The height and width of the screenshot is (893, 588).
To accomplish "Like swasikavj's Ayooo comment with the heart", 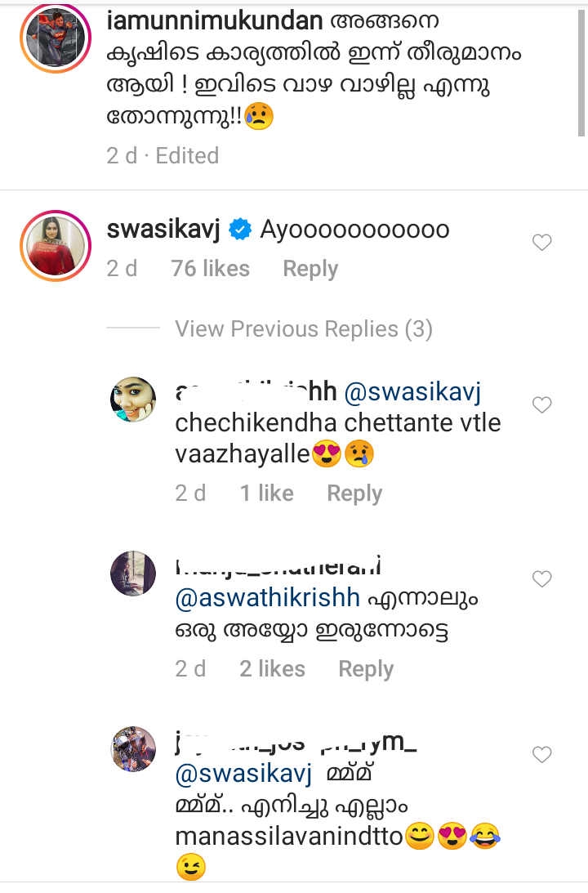I will coord(542,242).
